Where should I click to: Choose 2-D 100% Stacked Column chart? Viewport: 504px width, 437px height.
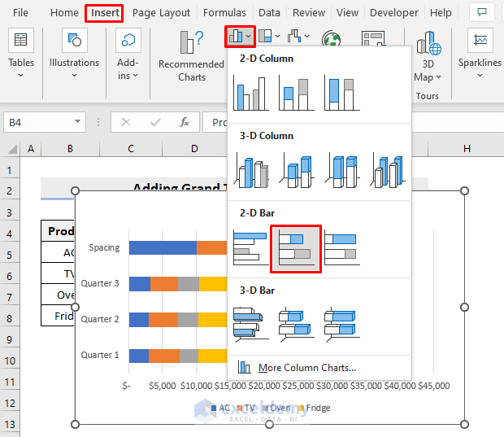[x=342, y=93]
